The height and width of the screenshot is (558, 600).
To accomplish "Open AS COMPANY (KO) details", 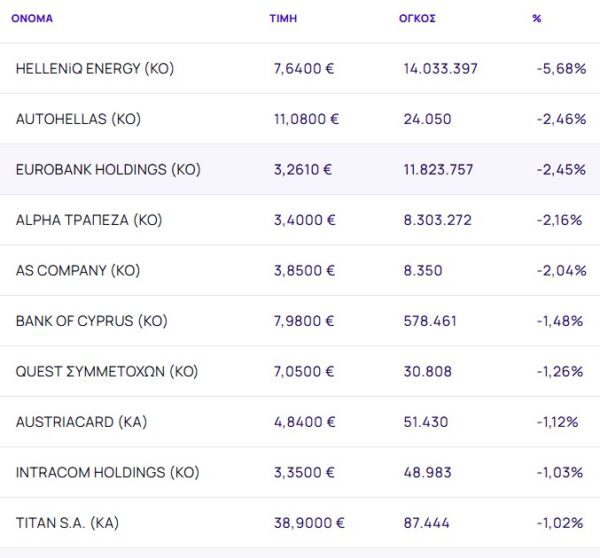I will [78, 270].
